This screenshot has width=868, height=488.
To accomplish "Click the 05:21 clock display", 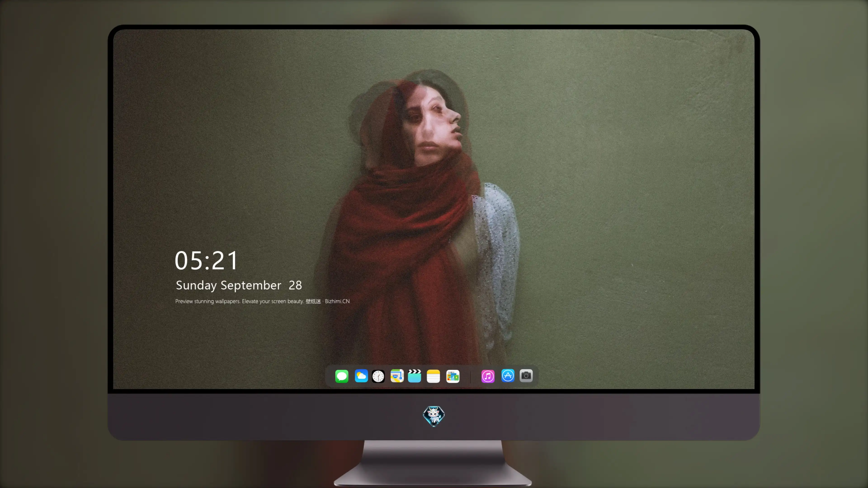I will coord(206,260).
